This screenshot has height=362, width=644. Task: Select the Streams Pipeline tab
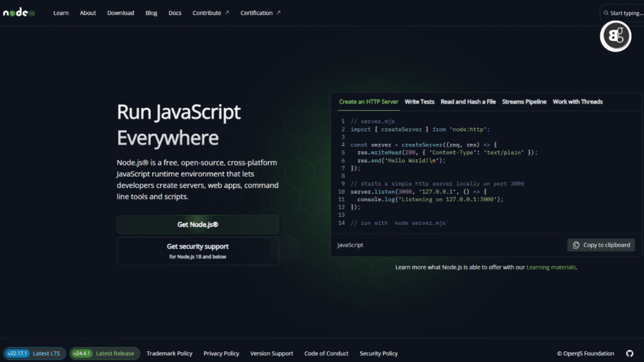click(x=525, y=101)
